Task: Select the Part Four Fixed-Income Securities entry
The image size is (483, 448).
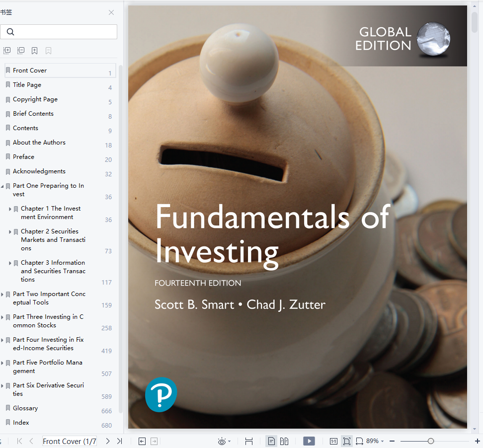Action: click(x=48, y=344)
